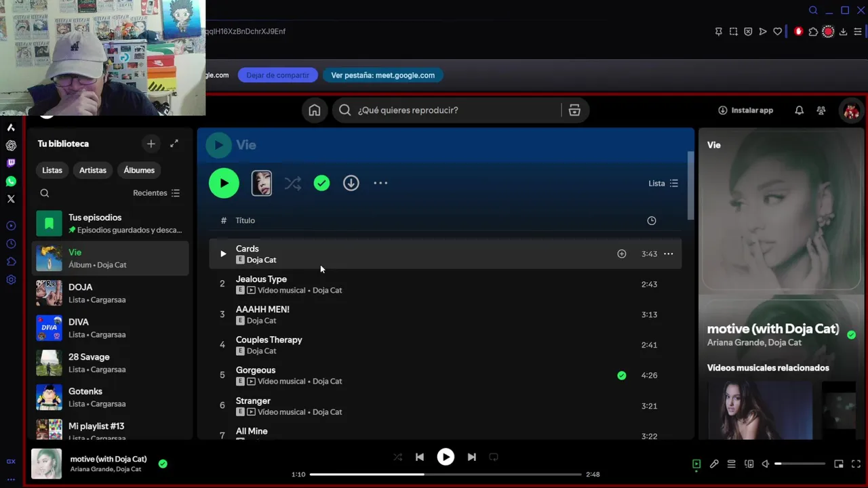Toggle repeat in the bottom player bar
Screen dimensions: 868x488
[494, 457]
